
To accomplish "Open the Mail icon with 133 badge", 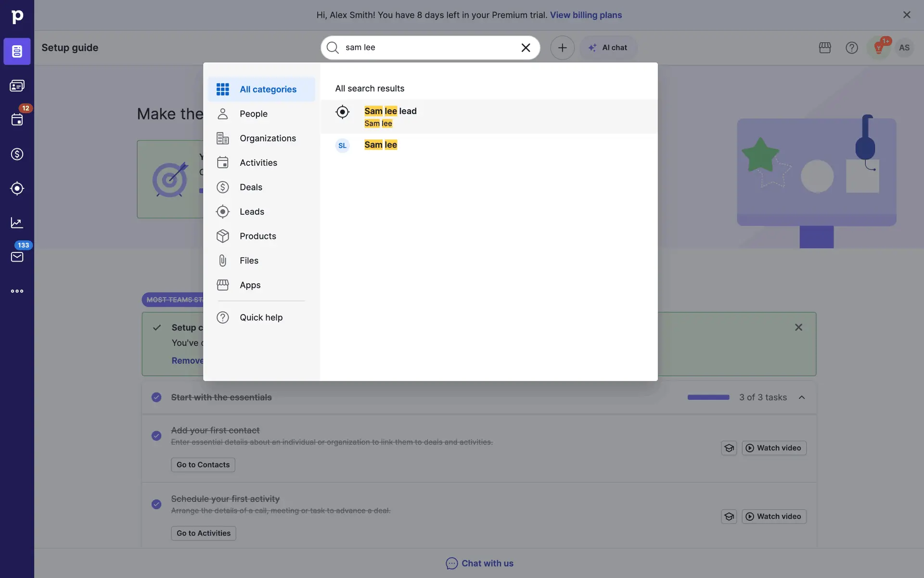I will pyautogui.click(x=17, y=257).
